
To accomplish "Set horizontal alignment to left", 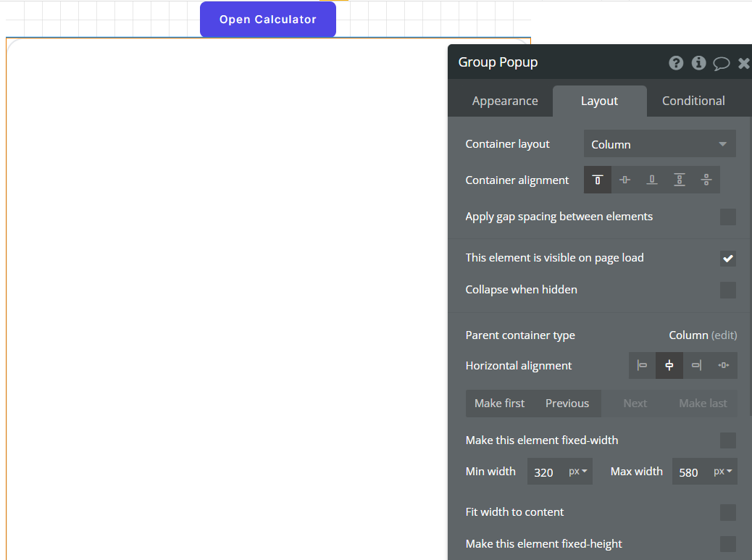I will coord(642,365).
